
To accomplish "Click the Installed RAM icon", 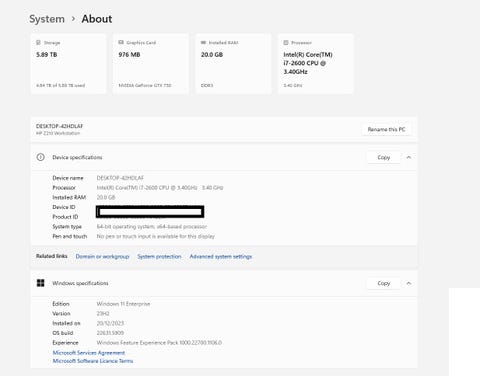I will (203, 43).
